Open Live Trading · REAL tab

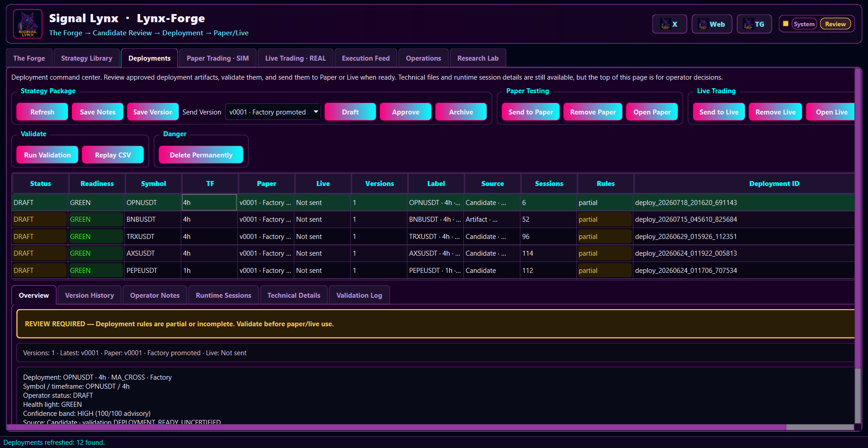point(295,58)
